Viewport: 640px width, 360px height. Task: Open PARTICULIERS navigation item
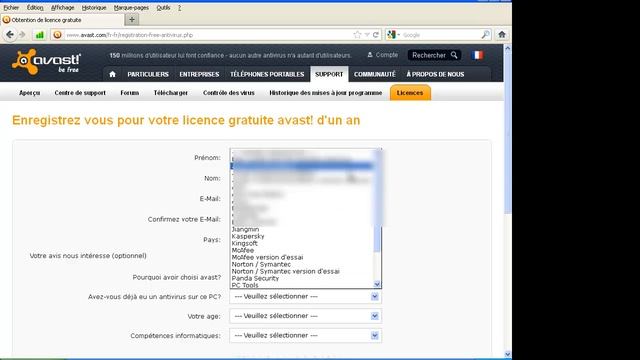[148, 74]
